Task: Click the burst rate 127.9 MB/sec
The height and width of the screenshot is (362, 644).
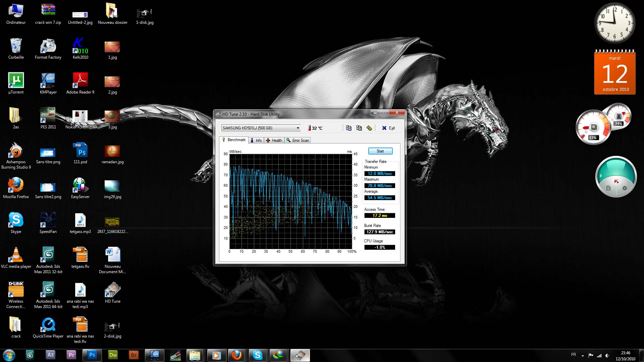Action: click(380, 232)
